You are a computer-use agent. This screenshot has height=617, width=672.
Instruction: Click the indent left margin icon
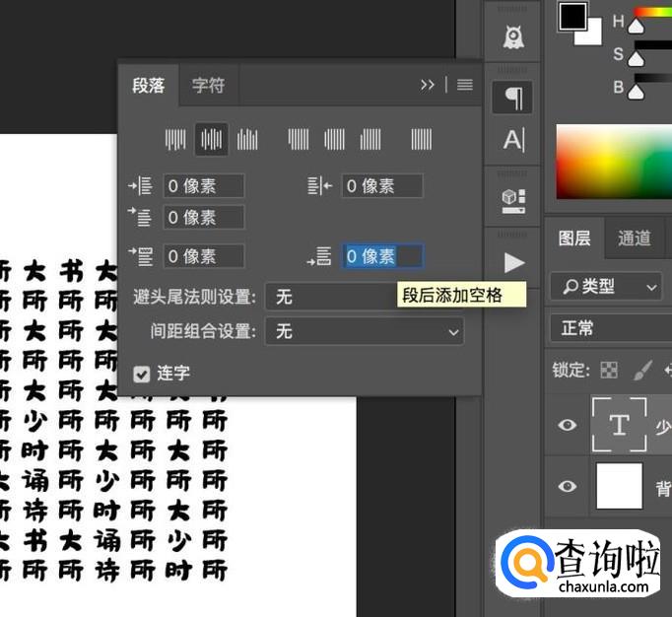click(140, 186)
